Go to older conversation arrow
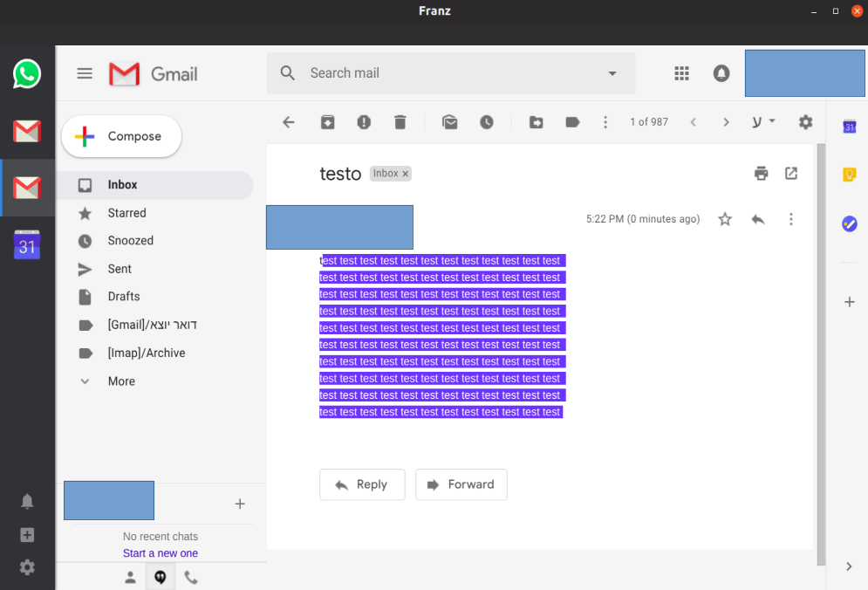This screenshot has width=868, height=590. pos(727,122)
